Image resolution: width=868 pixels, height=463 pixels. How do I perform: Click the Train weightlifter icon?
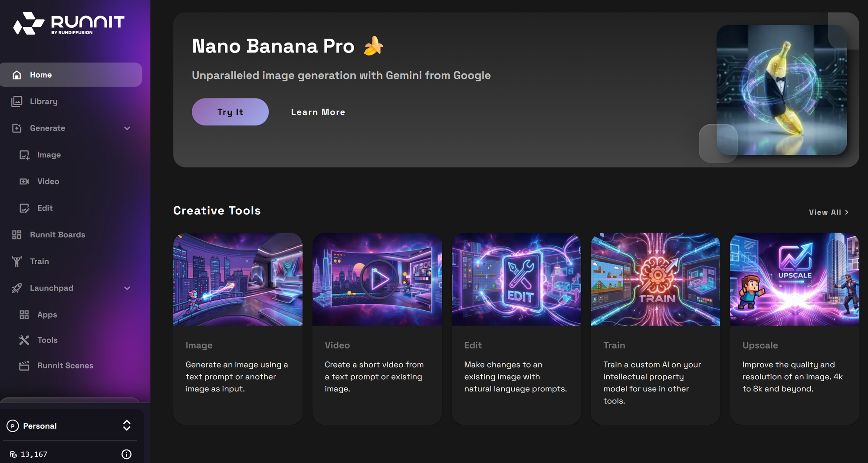coord(17,261)
